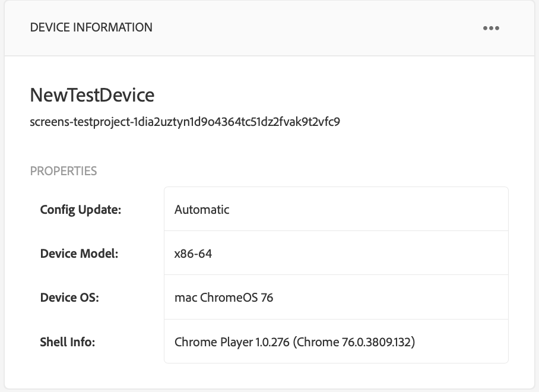
Task: Open the more options ellipsis menu
Action: point(491,28)
